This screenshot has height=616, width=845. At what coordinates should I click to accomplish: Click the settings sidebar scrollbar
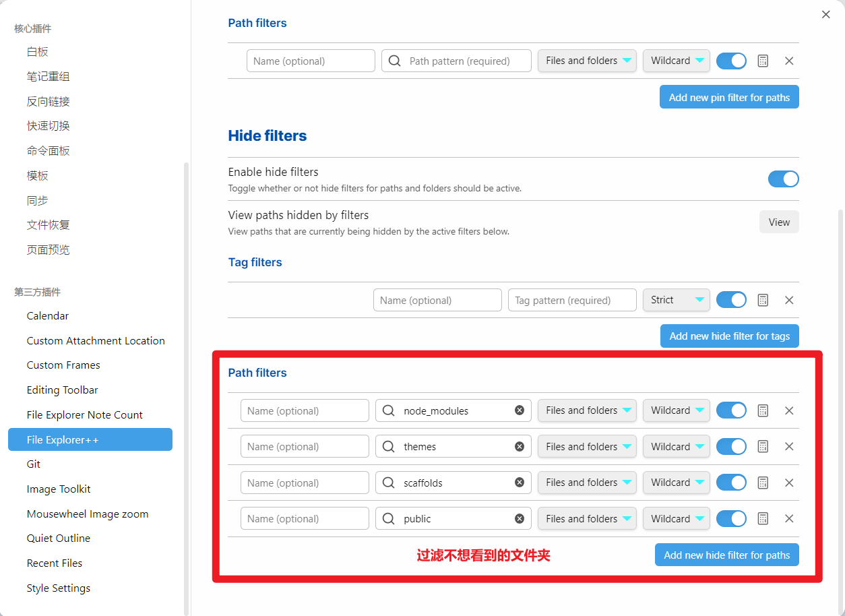click(187, 384)
